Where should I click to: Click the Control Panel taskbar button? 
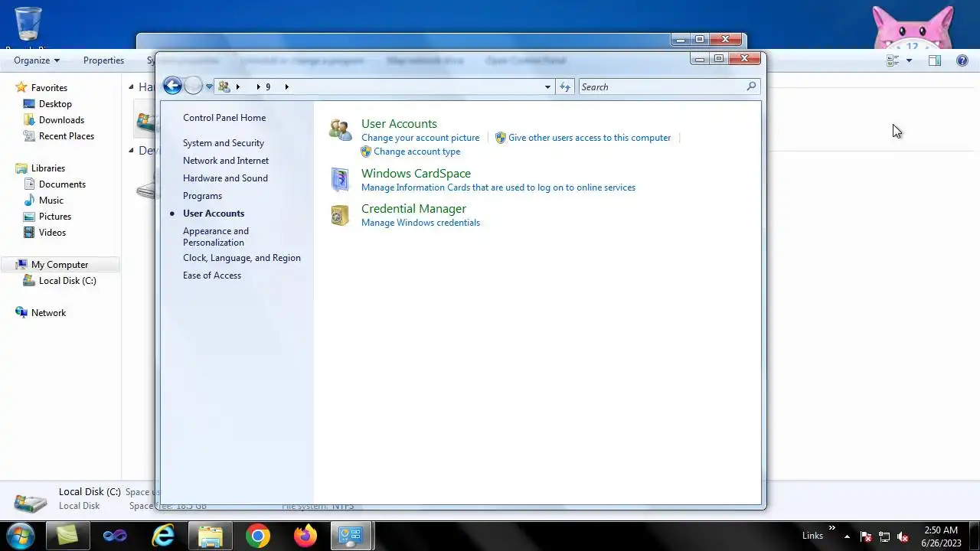(x=351, y=536)
